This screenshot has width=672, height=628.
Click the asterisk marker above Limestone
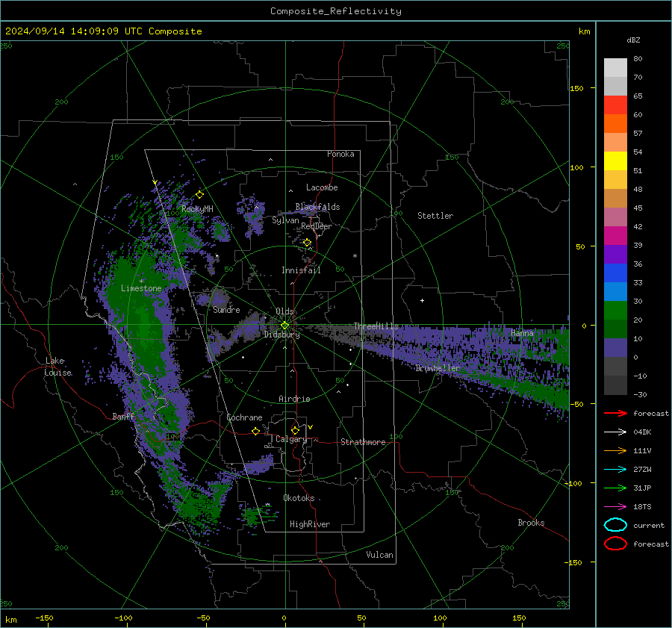[141, 282]
